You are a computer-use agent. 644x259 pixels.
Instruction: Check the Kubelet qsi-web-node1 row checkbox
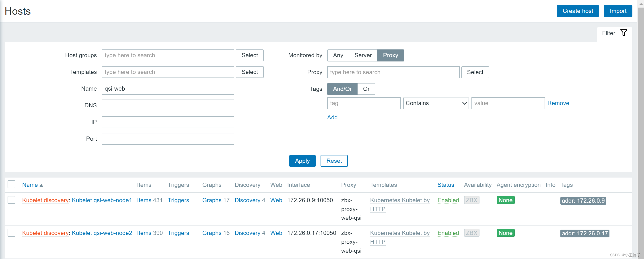(12, 200)
